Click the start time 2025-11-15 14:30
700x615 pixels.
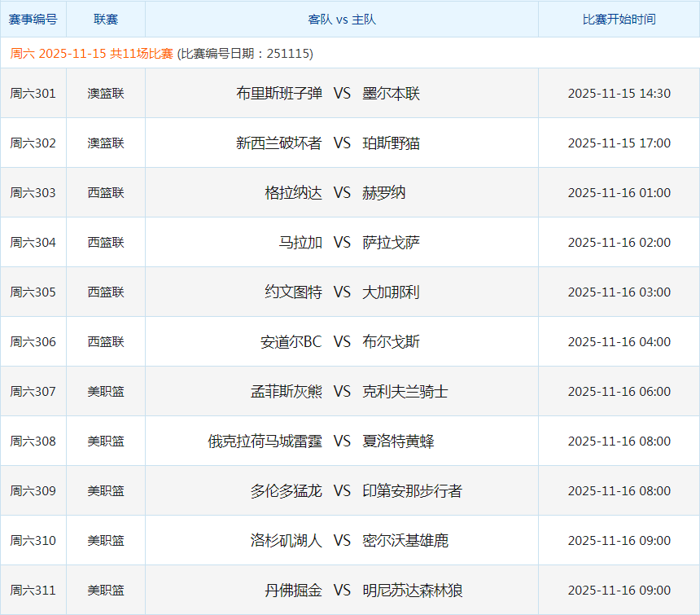(x=619, y=93)
